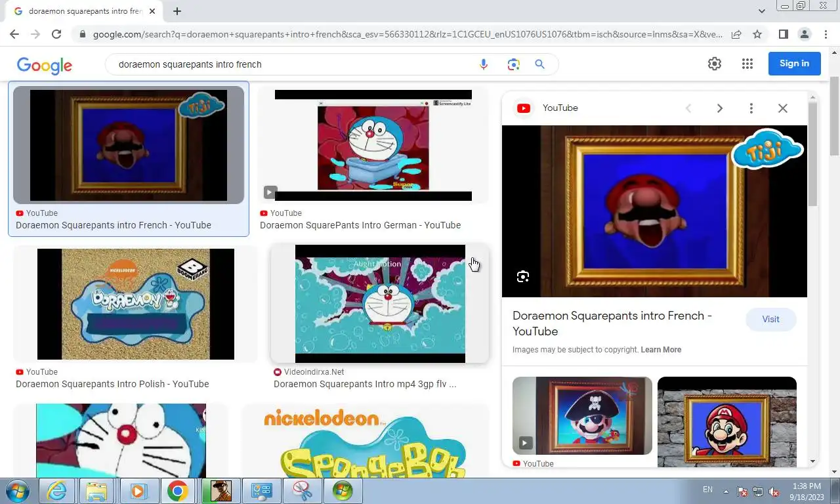Open Chrome three-dot menu
This screenshot has height=504, width=840.
tap(826, 34)
